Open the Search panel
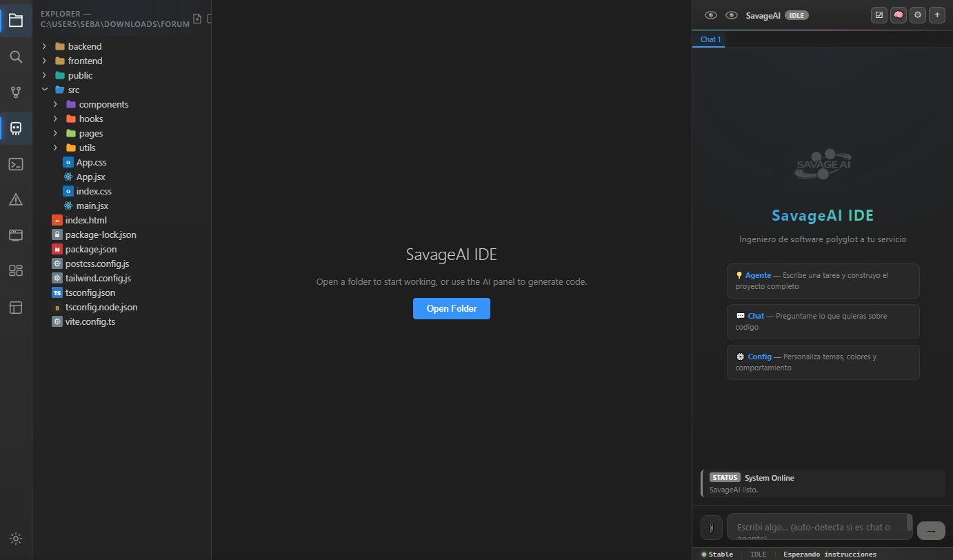Viewport: 953px width, 560px height. (x=16, y=57)
